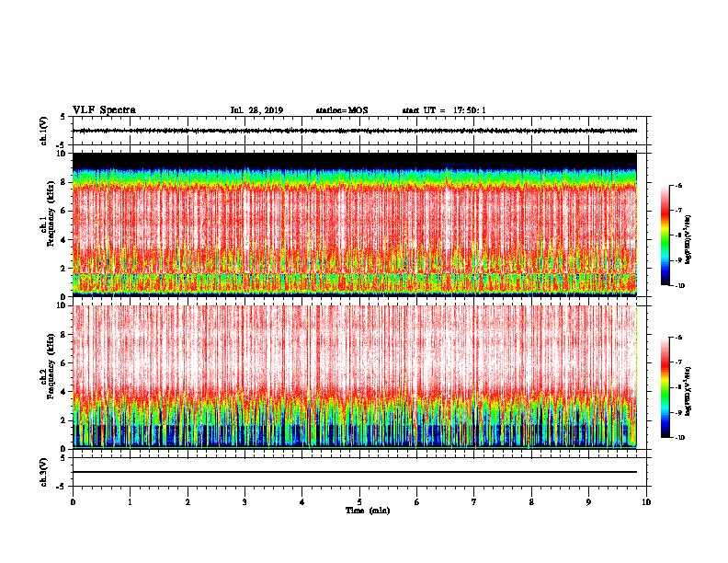Click time axis tick label "2"
The width and height of the screenshot is (728, 563).
(x=188, y=501)
